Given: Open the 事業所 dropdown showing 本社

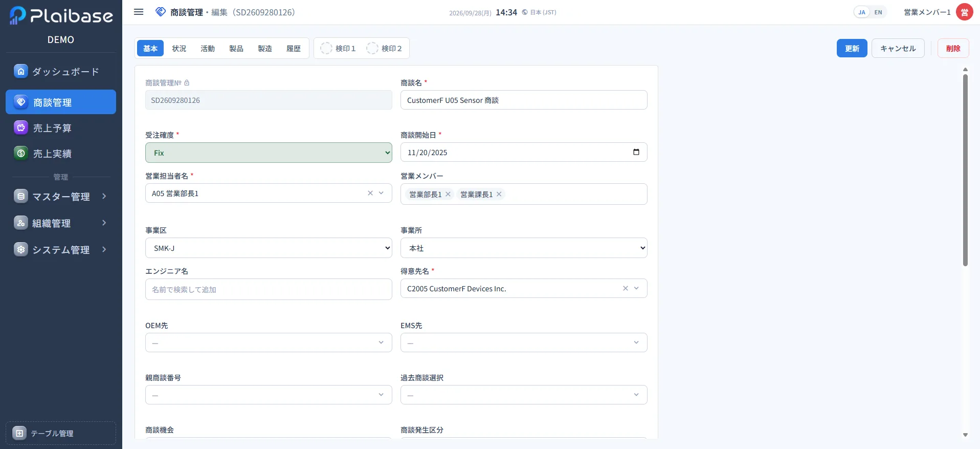Looking at the screenshot, I should tap(524, 248).
